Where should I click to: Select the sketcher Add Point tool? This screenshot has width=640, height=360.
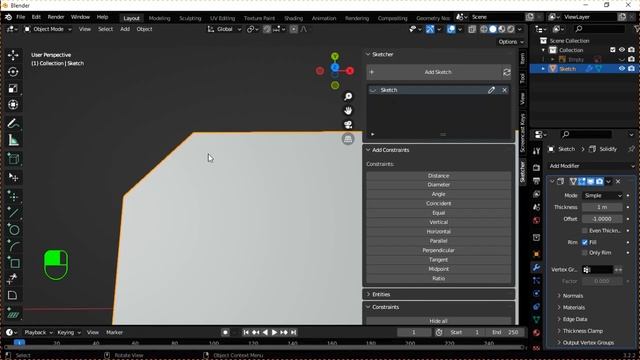pos(13,196)
